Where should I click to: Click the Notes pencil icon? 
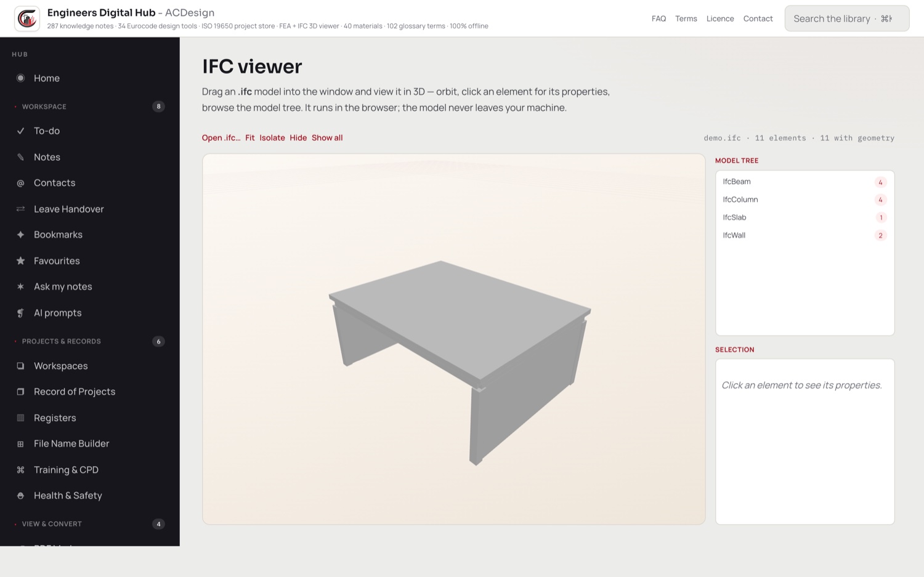pos(20,157)
